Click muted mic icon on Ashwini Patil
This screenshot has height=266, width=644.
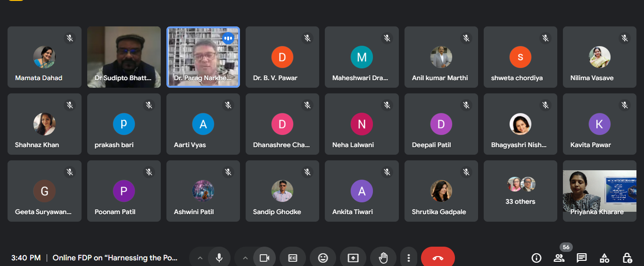click(228, 172)
